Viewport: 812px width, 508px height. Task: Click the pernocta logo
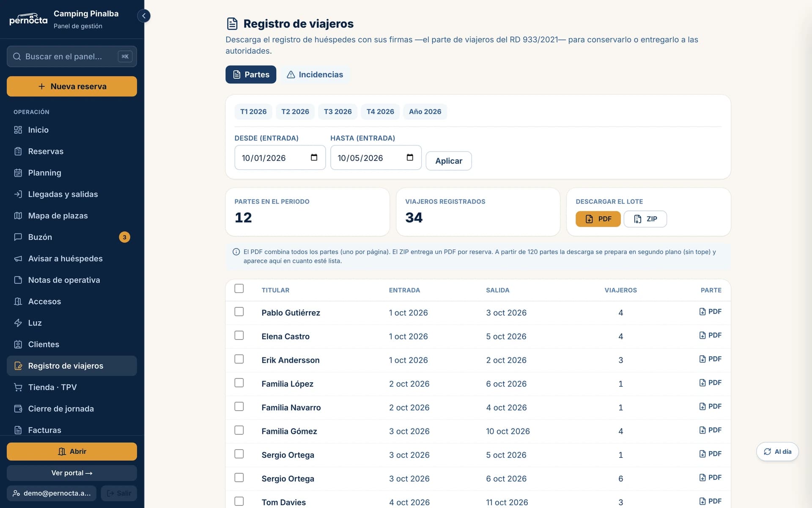(x=28, y=19)
